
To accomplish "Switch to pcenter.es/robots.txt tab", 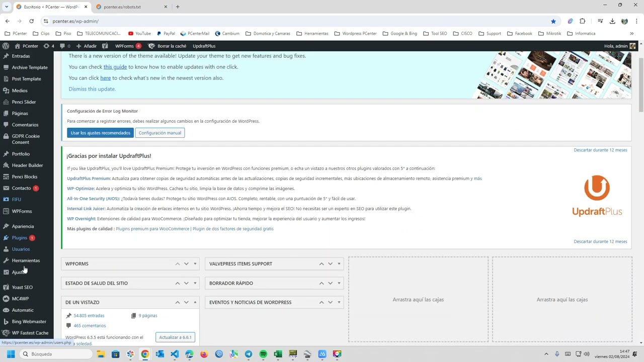I will click(131, 7).
